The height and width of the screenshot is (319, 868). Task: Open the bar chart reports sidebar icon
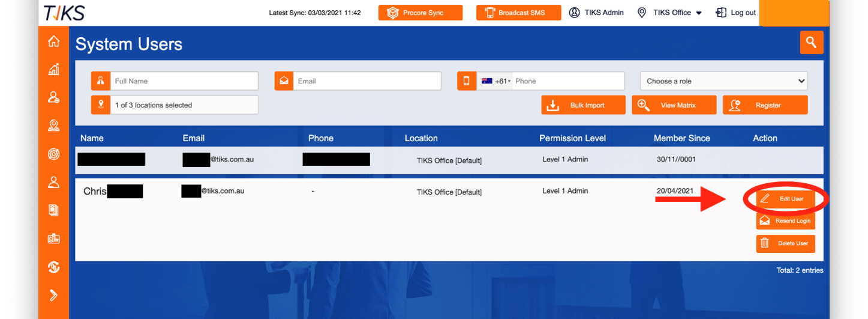[53, 69]
